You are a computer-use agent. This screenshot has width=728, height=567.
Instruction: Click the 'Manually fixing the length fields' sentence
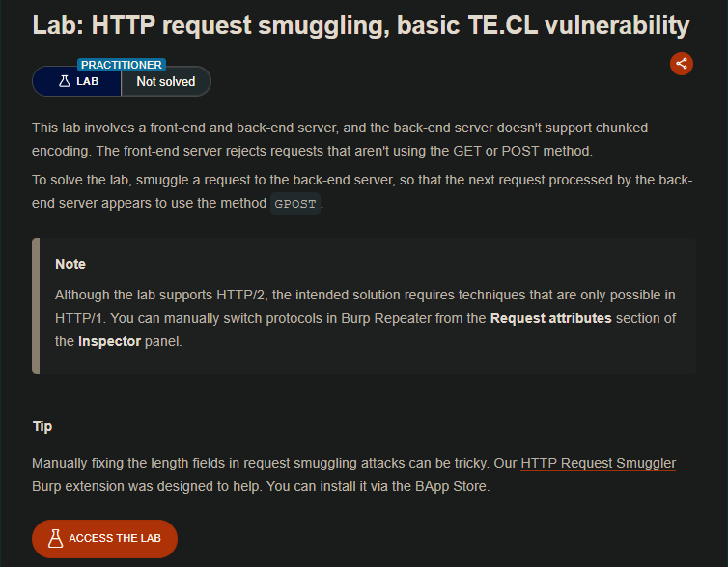[270, 464]
